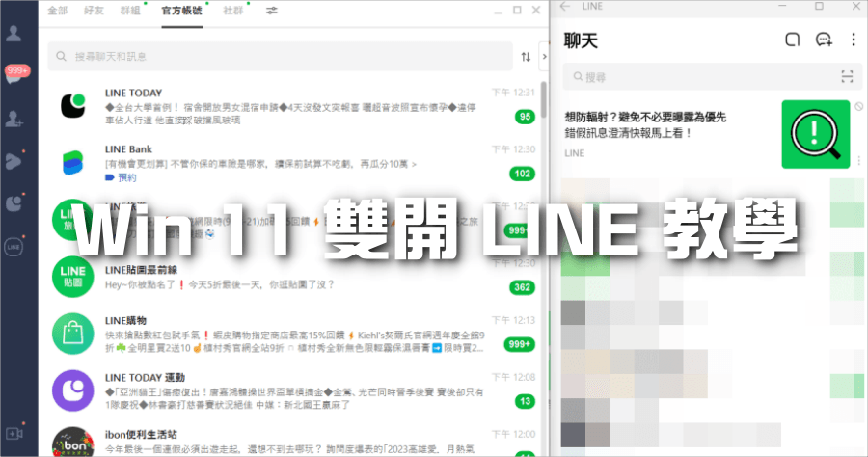Open the add friend sidebar icon
Screen dimensions: 868x457
[14, 119]
